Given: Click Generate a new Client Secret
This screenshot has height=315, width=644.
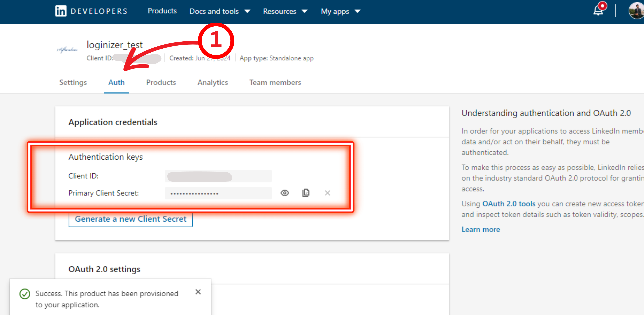Looking at the screenshot, I should tap(131, 219).
